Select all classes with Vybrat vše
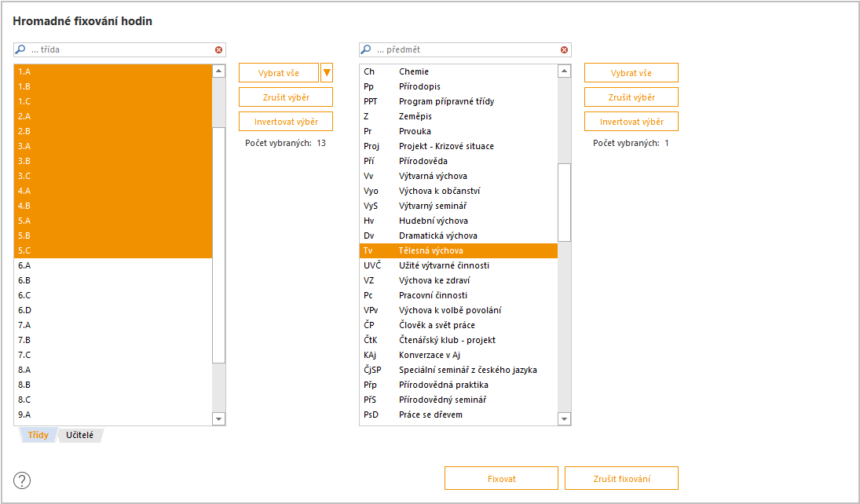The image size is (860, 504). tap(279, 72)
